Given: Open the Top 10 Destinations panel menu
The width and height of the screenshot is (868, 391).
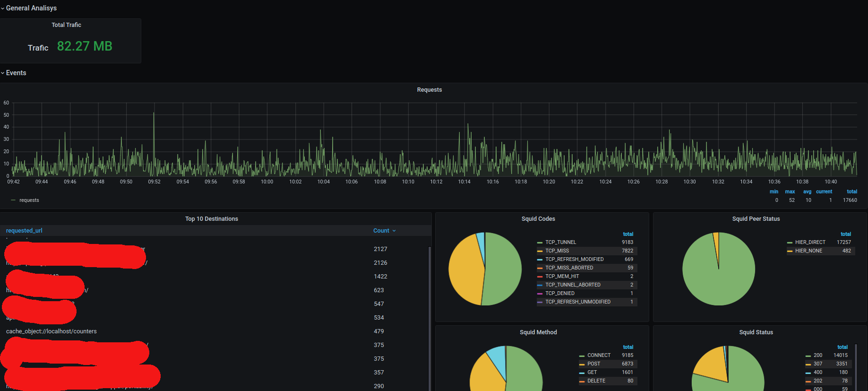Looking at the screenshot, I should tap(212, 219).
